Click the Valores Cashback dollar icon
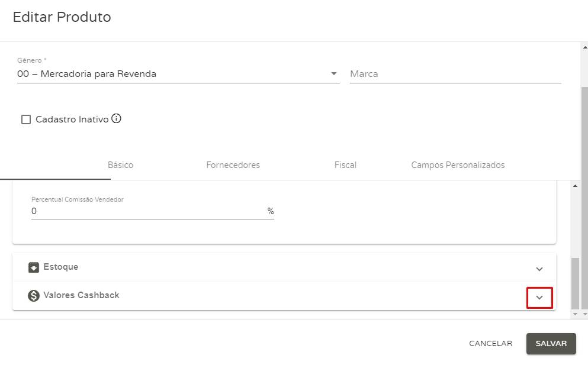The image size is (588, 365). 34,296
